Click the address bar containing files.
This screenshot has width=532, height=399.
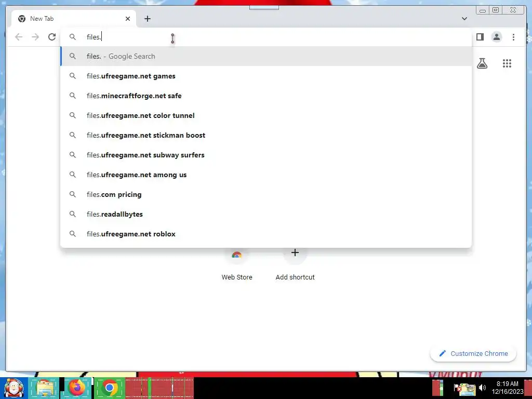click(266, 37)
